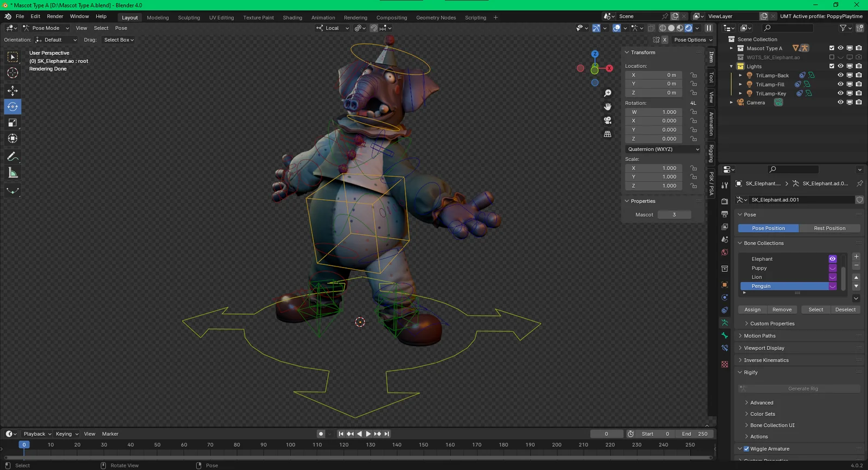
Task: Expand the Inverse Kinematics panel
Action: (766, 360)
